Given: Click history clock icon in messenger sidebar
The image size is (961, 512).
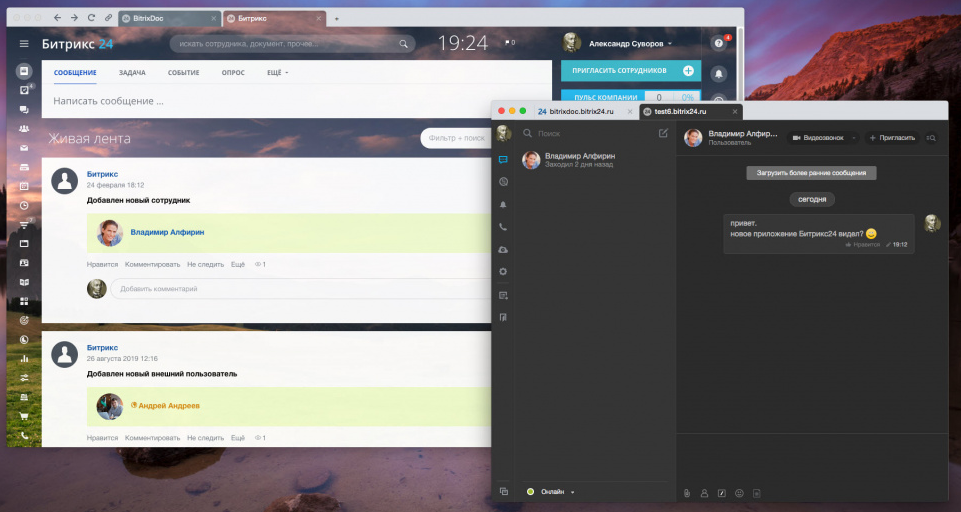Looking at the screenshot, I should (503, 181).
